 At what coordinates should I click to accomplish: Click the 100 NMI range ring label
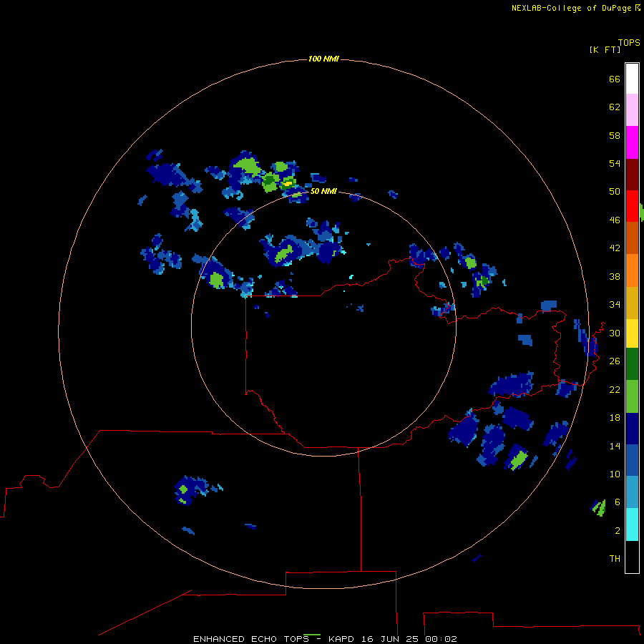pyautogui.click(x=323, y=59)
